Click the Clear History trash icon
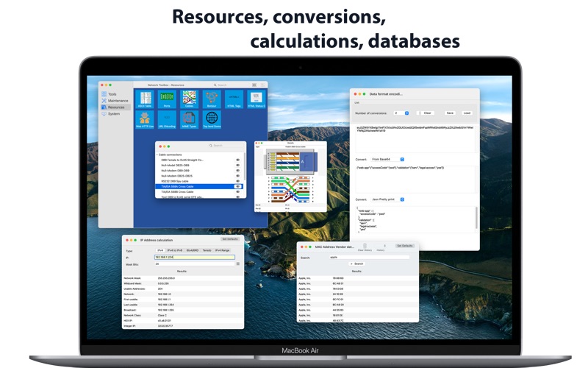Image resolution: width=588 pixels, height=368 pixels. 365,246
